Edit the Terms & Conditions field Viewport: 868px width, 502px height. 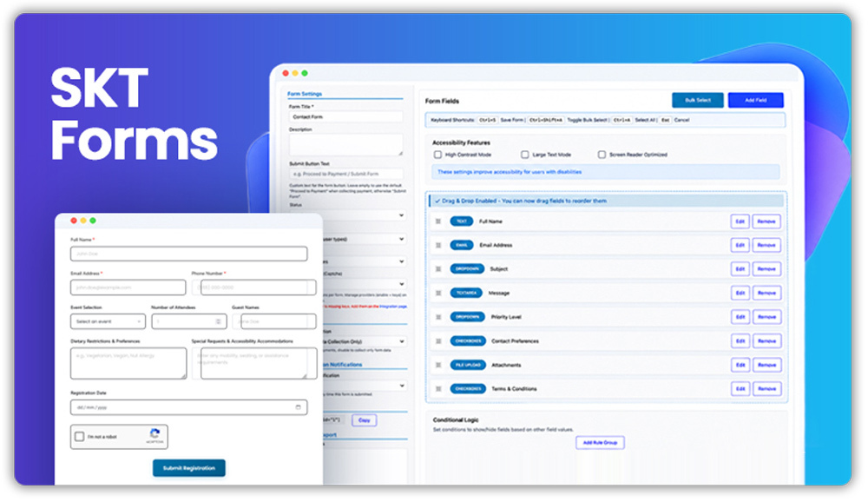click(x=740, y=389)
